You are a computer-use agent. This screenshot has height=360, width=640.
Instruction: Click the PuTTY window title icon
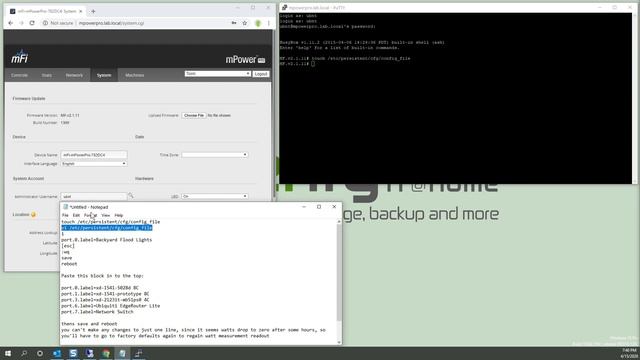pyautogui.click(x=284, y=7)
